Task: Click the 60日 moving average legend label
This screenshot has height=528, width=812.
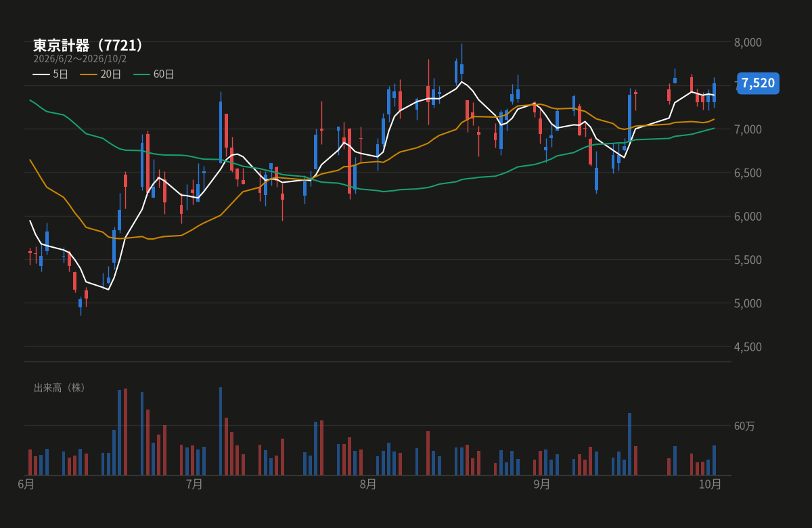Action: (x=164, y=74)
